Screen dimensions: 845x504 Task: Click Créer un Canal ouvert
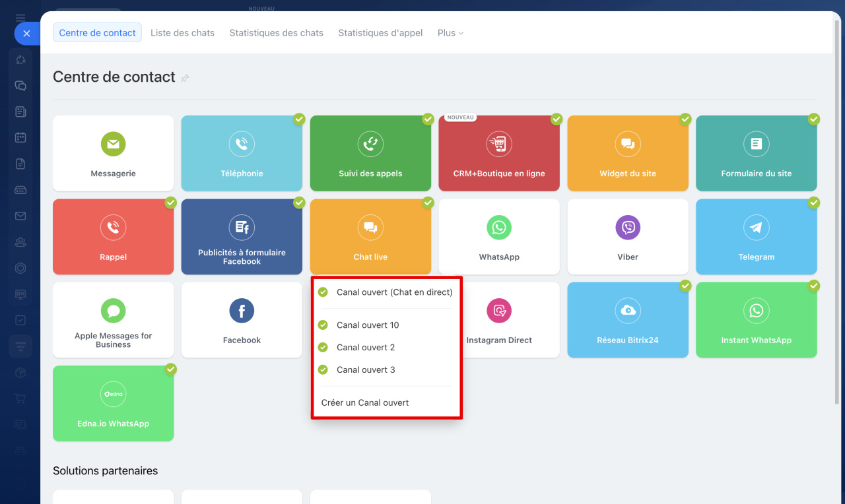coord(386,402)
